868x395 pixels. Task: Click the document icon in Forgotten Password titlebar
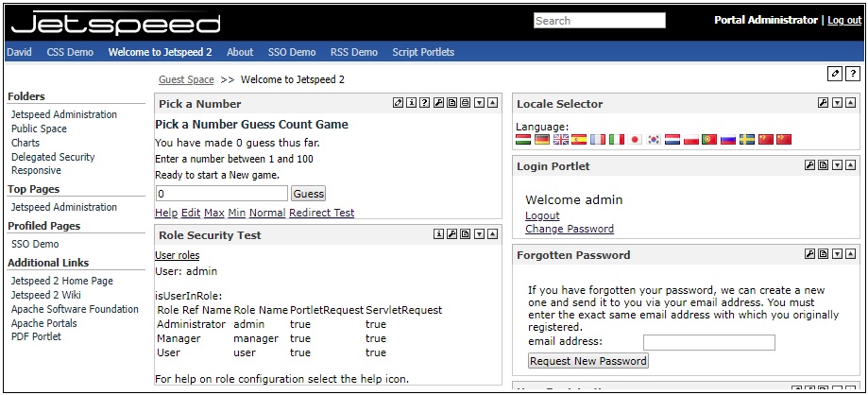824,254
